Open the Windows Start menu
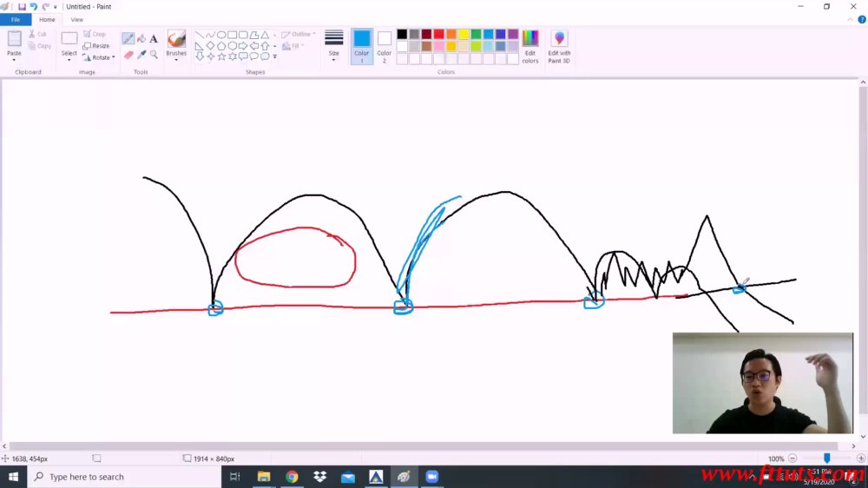 (x=13, y=477)
